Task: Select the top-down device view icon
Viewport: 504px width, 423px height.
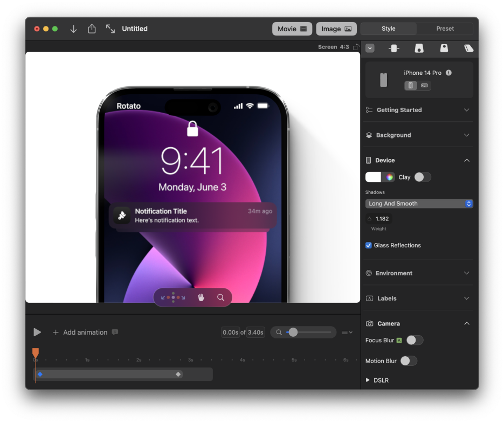Action: click(x=444, y=48)
